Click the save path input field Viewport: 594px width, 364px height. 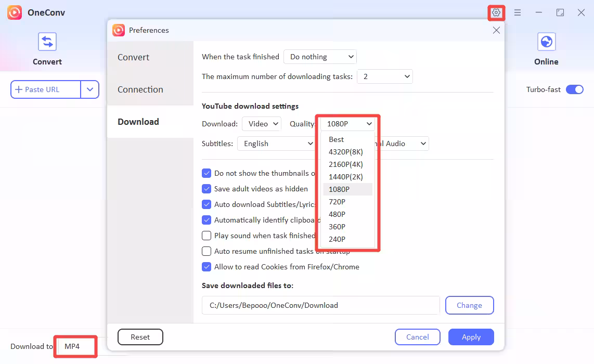(x=320, y=305)
